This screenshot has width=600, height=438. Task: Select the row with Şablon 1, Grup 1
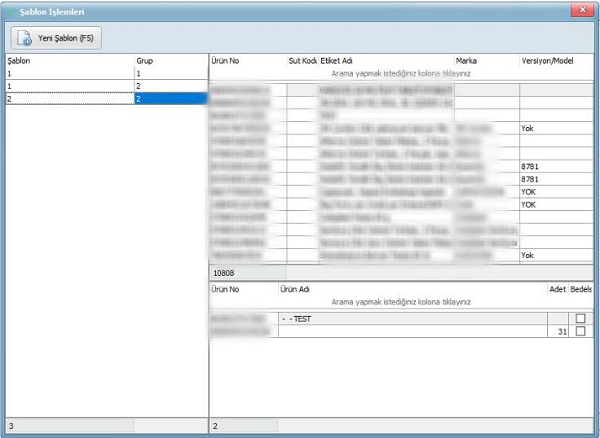tap(68, 74)
